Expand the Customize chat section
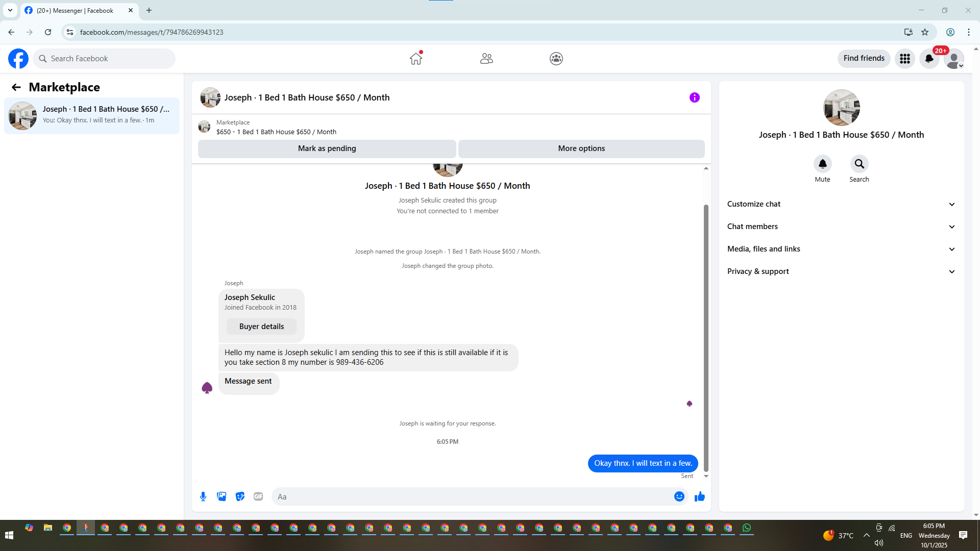 841,204
